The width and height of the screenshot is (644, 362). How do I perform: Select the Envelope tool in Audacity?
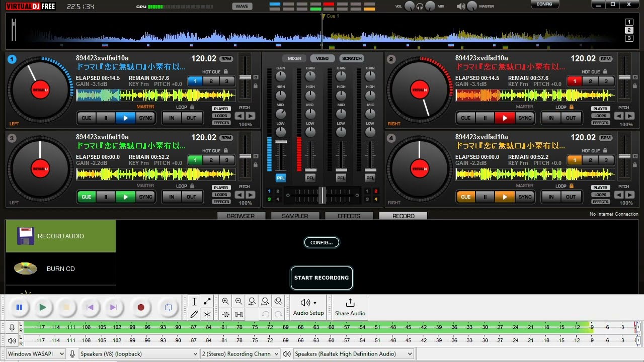click(207, 301)
